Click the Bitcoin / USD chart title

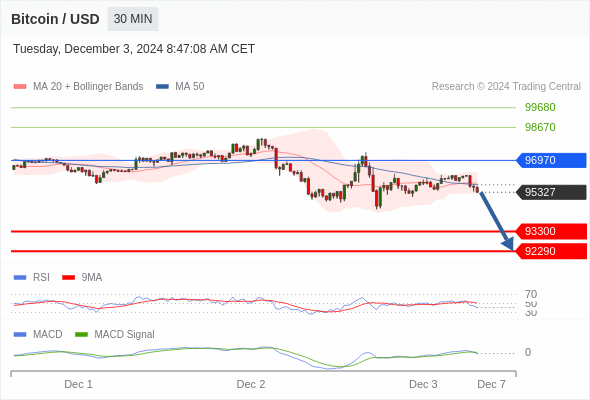tap(55, 19)
